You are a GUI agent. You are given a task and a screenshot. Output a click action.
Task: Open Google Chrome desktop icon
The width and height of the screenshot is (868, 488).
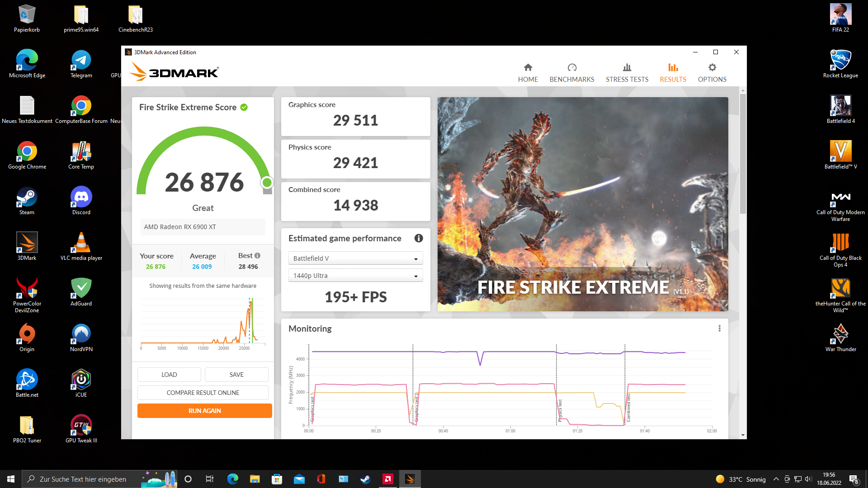(27, 155)
